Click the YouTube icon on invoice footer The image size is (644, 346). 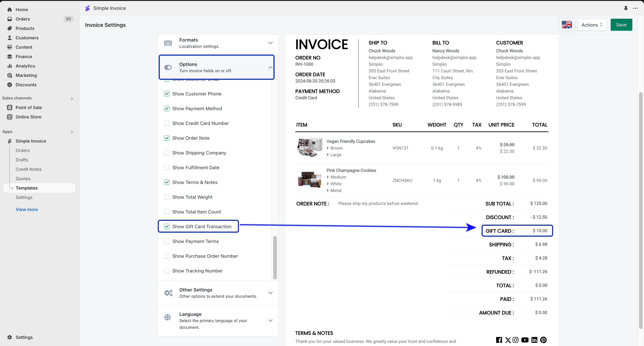[x=525, y=340]
